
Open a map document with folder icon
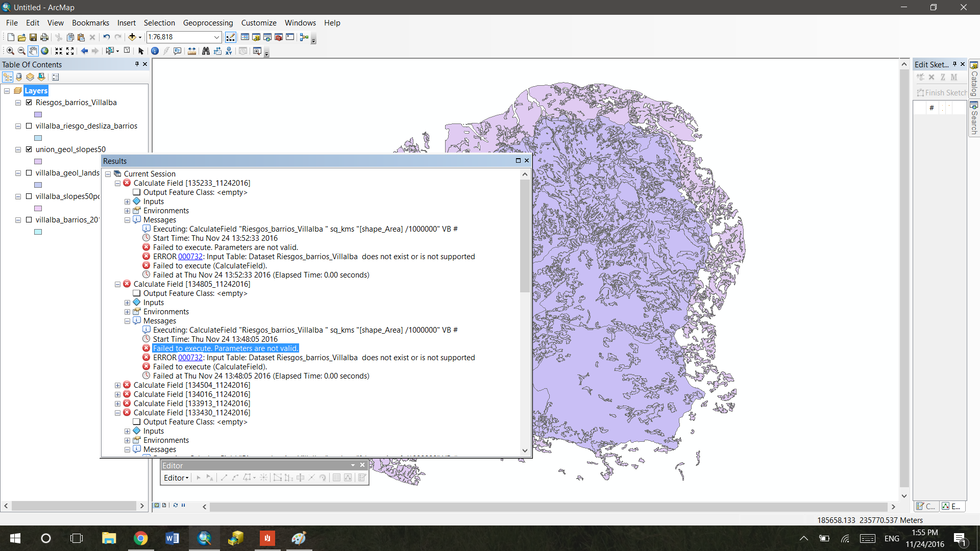click(21, 37)
